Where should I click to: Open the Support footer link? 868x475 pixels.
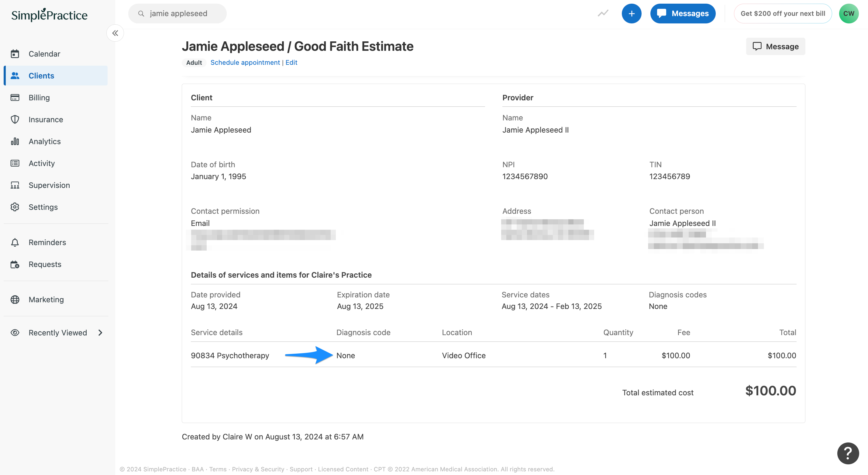pos(301,469)
